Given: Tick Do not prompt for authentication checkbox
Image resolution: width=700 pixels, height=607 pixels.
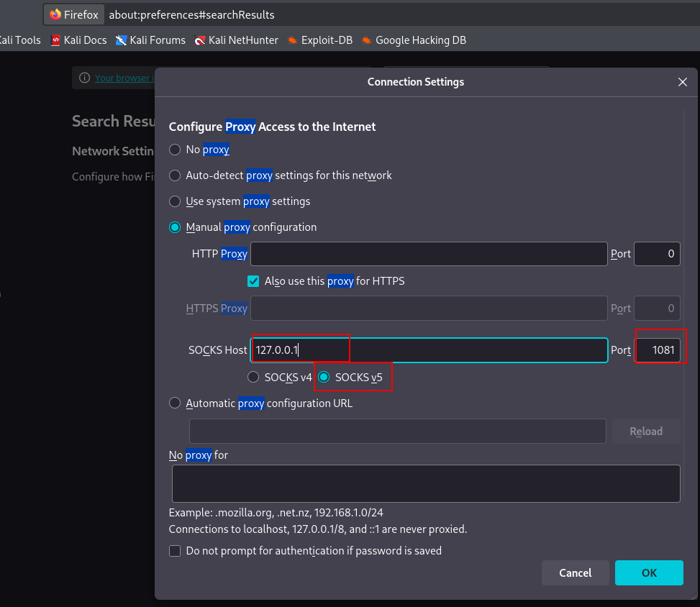Looking at the screenshot, I should coord(175,551).
